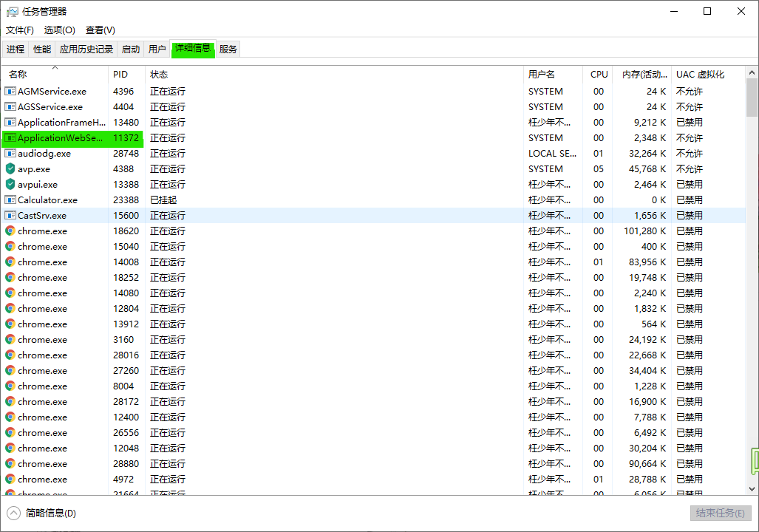Click Chrome icon for PID 14080

tap(10, 293)
